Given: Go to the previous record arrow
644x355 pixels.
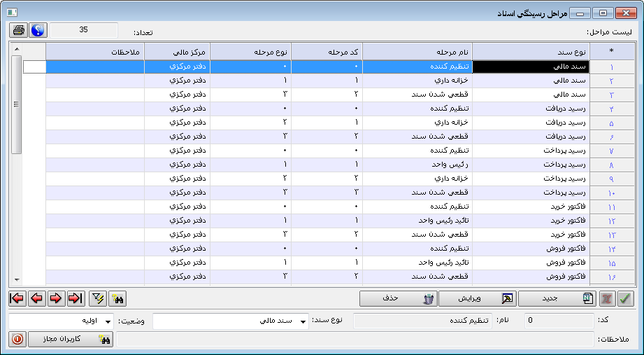Looking at the screenshot, I should [37, 299].
